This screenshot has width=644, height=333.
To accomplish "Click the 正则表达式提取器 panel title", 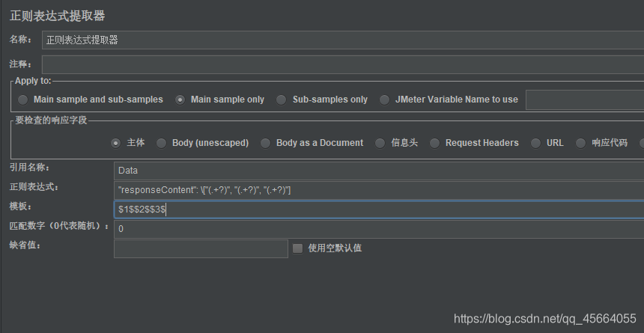I will (x=58, y=16).
